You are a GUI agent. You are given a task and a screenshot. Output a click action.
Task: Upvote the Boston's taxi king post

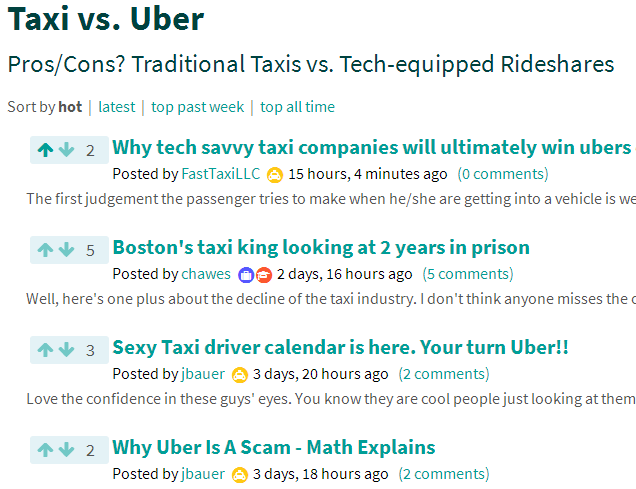pyautogui.click(x=45, y=250)
